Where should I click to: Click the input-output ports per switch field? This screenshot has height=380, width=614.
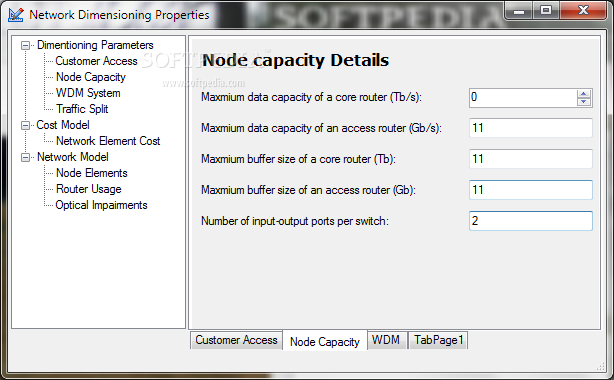(x=531, y=221)
